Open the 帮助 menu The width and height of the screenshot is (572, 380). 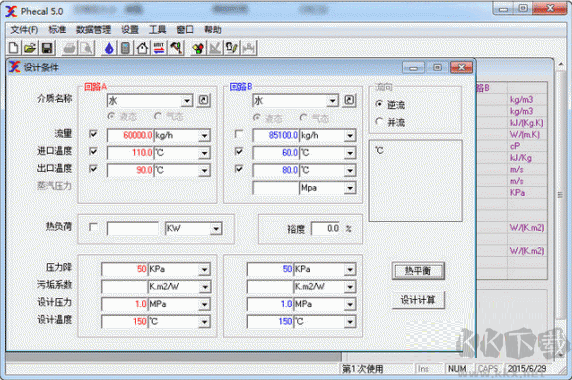coord(213,30)
